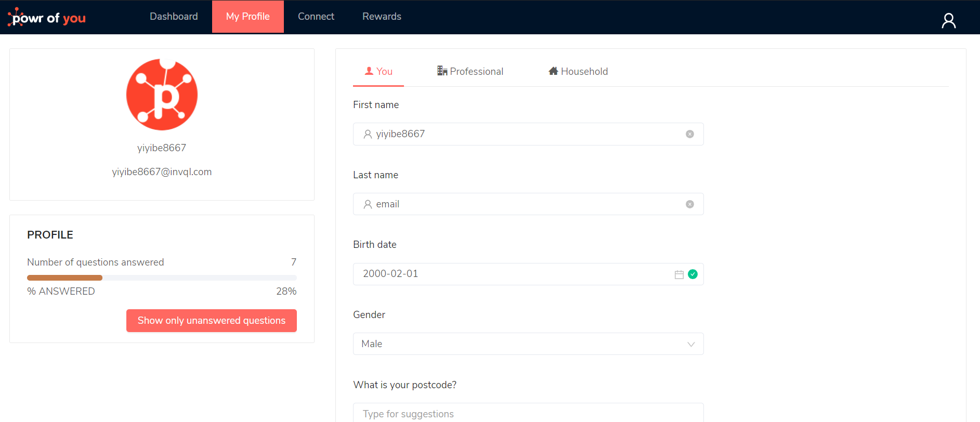Open the Dashboard menu item
This screenshot has width=980, height=422.
[174, 17]
